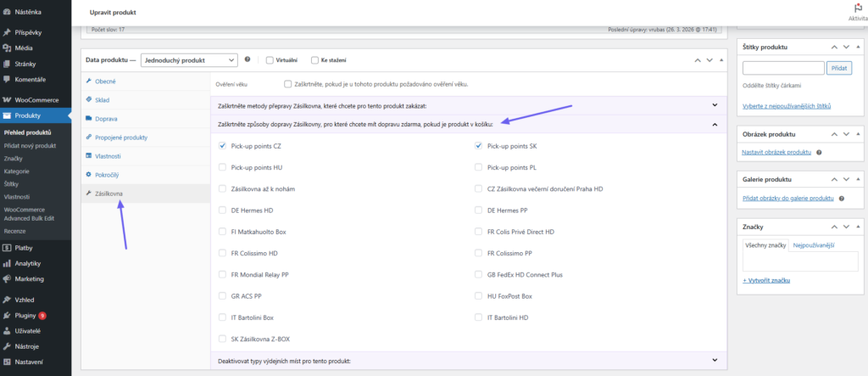Open Přidat nový produkt submenu item

[x=30, y=145]
